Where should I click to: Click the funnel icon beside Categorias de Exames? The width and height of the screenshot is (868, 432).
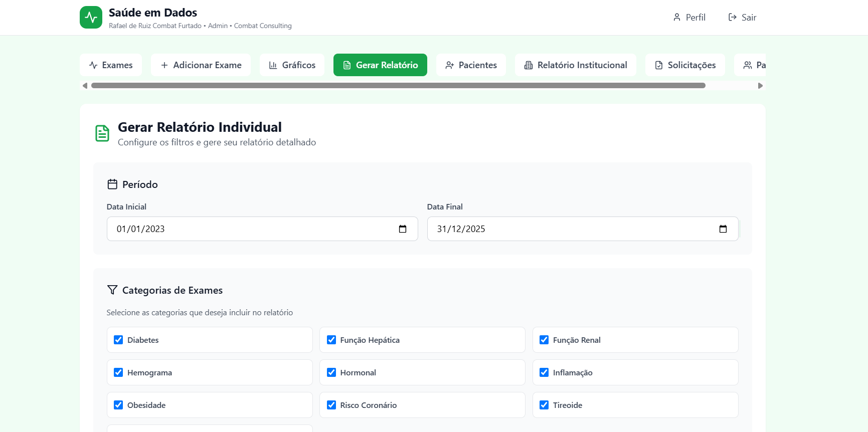coord(112,290)
